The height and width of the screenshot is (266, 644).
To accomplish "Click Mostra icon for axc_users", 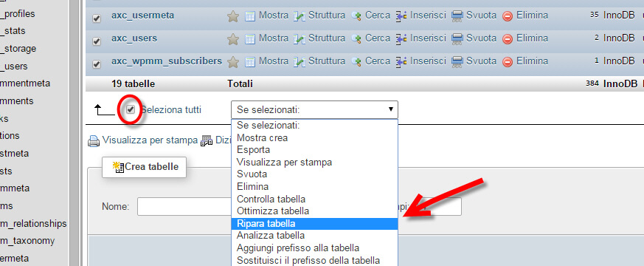I will 250,39.
